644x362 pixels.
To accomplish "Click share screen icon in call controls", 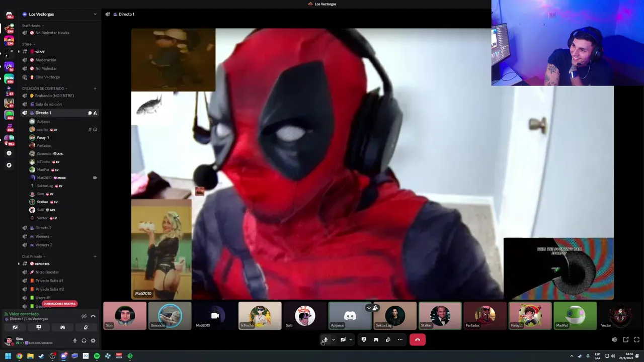I will (x=364, y=340).
